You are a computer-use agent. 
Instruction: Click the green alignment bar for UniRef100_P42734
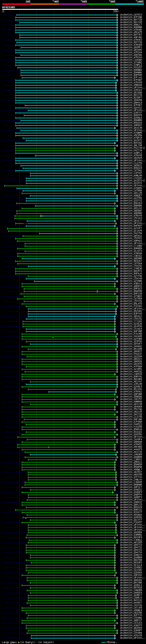tap(66, 151)
